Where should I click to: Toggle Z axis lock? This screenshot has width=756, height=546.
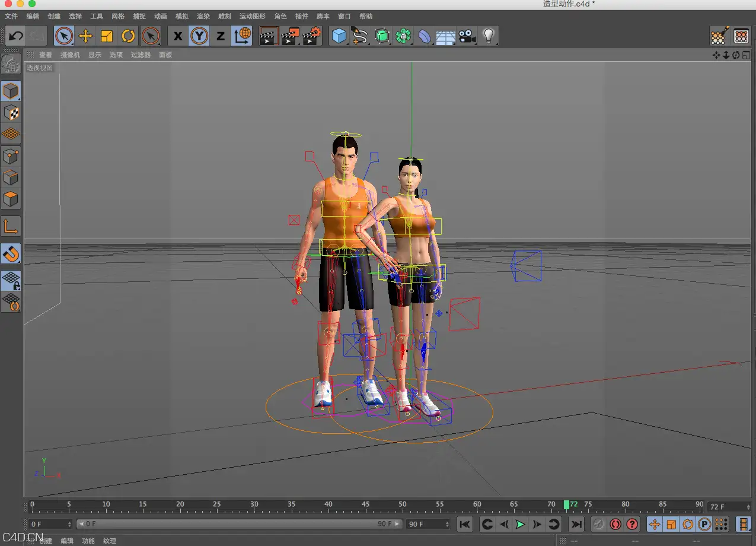pyautogui.click(x=221, y=36)
